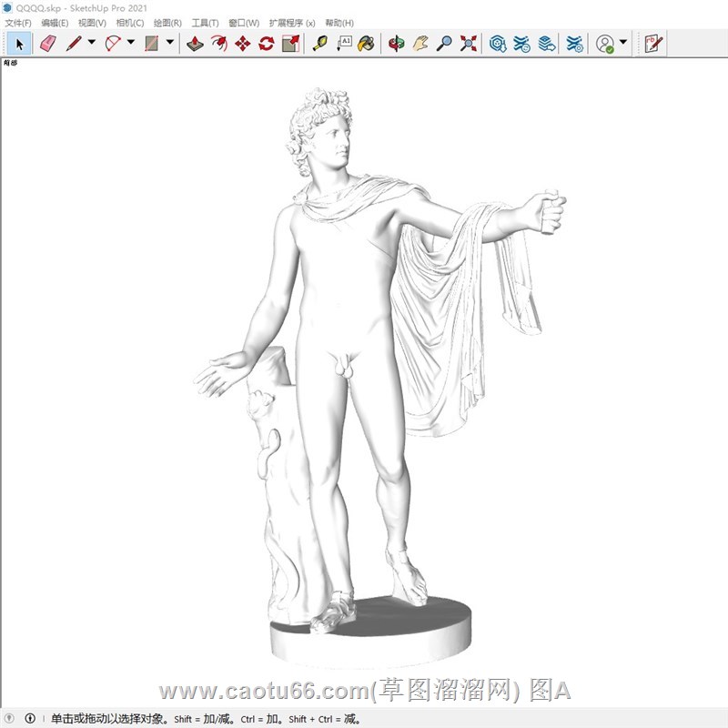728x728 pixels.
Task: Select the Rotate tool
Action: click(x=266, y=43)
